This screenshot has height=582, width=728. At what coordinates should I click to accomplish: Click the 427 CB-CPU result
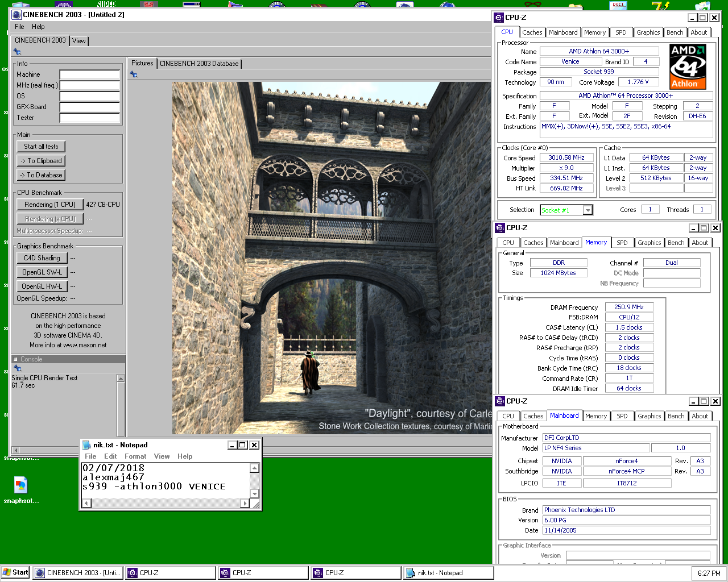(103, 205)
